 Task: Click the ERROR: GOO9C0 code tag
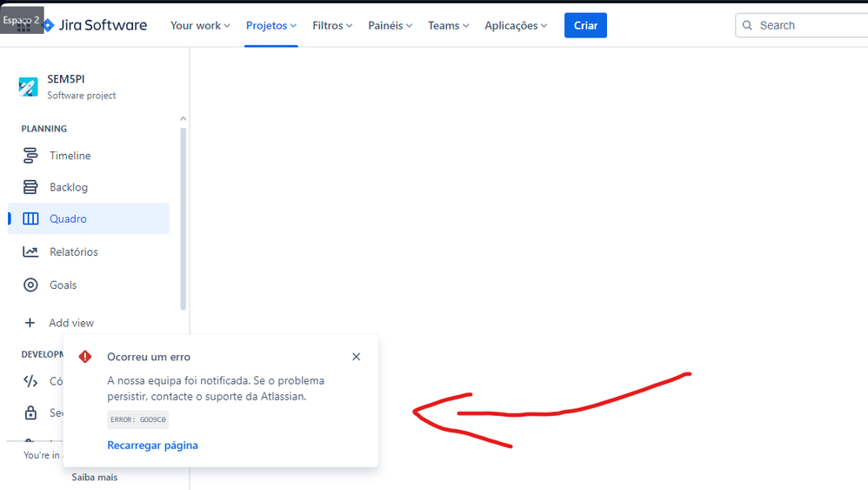[137, 420]
